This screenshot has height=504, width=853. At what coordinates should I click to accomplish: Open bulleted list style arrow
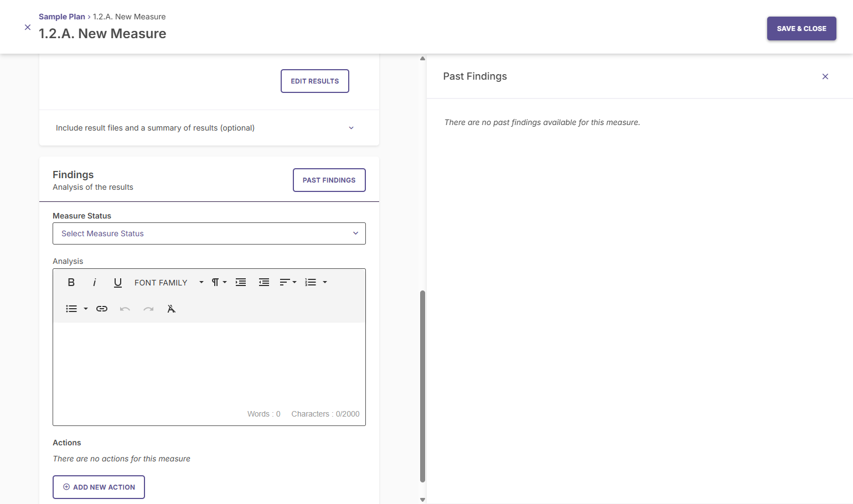[x=86, y=309]
